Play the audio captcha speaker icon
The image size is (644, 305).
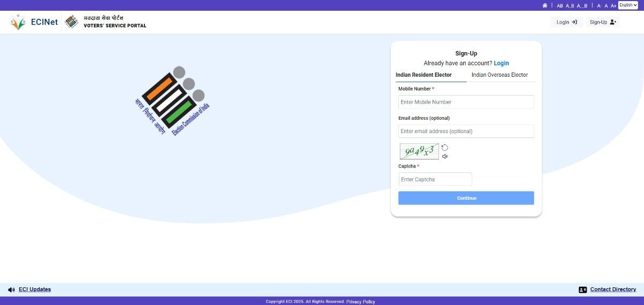[x=444, y=156]
